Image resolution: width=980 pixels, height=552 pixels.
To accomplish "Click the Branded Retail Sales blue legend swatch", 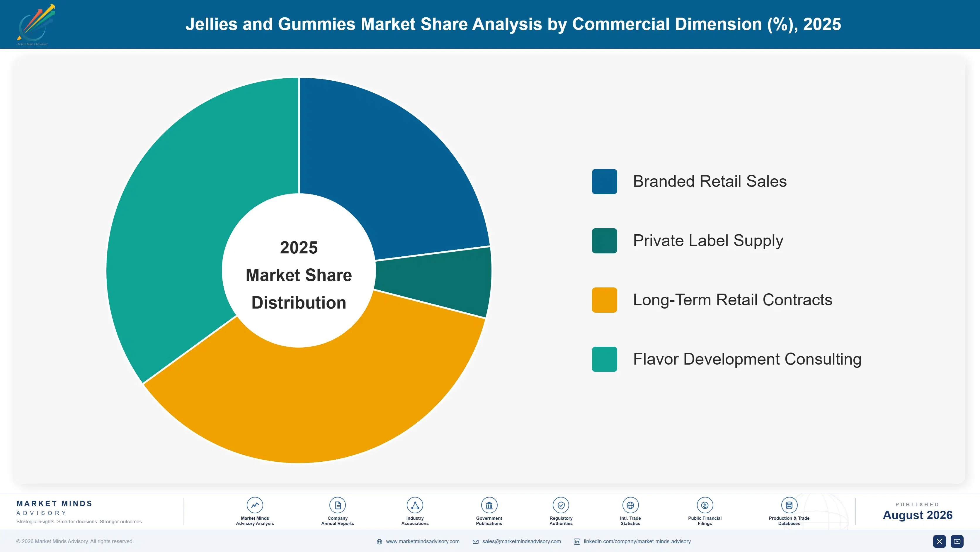I will (604, 182).
